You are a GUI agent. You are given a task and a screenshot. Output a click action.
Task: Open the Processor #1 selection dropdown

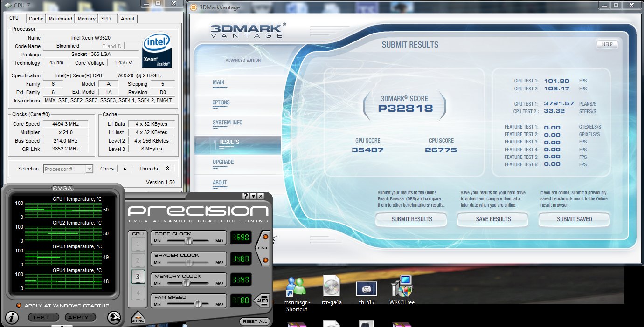pyautogui.click(x=69, y=169)
